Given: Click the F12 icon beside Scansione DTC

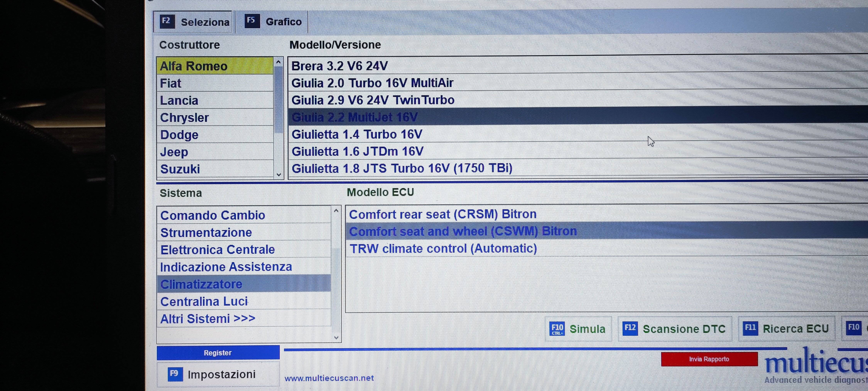Looking at the screenshot, I should 630,328.
